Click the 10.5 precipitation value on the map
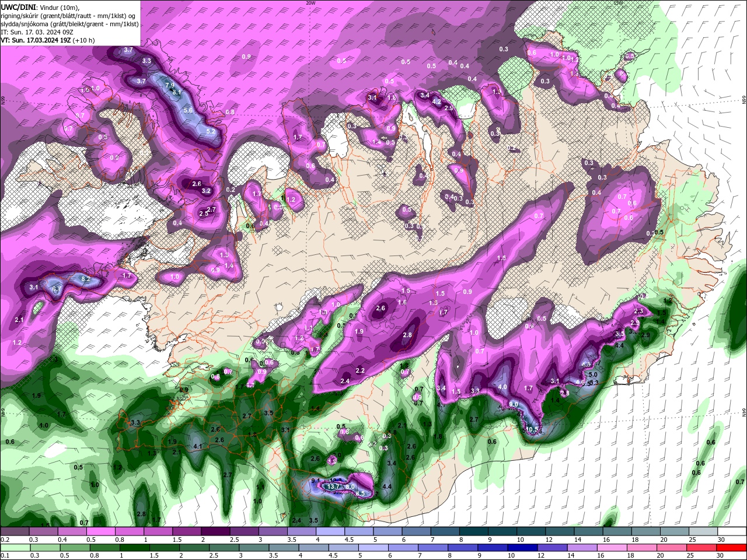This screenshot has height=560, width=747. point(532,429)
